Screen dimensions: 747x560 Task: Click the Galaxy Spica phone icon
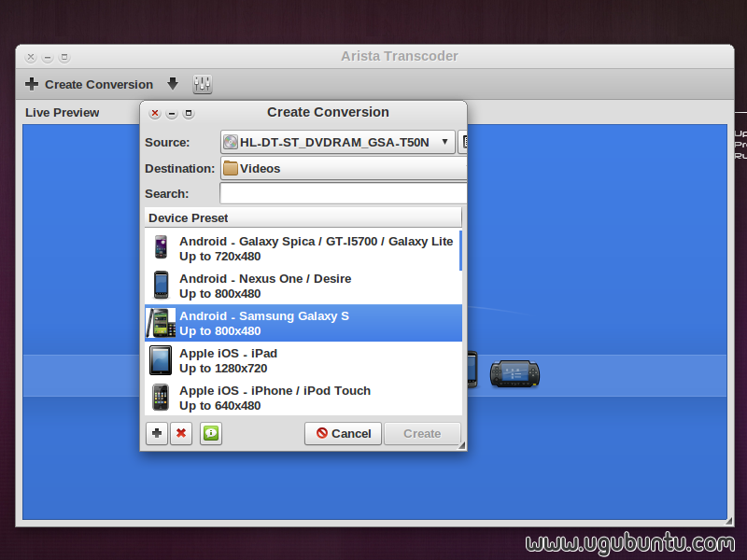[x=161, y=247]
